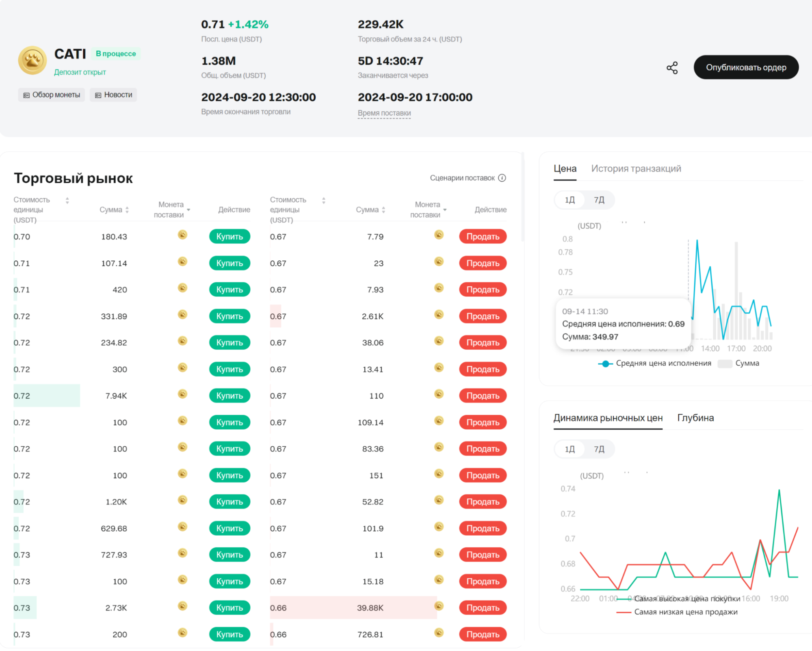Click the CATI paw coin logo
The height and width of the screenshot is (651, 812).
tap(32, 61)
